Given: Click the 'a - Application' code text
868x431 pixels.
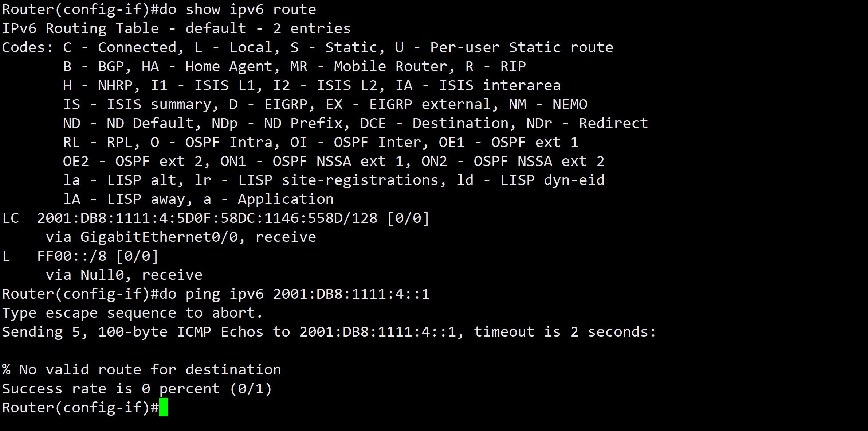Looking at the screenshot, I should click(x=268, y=199).
